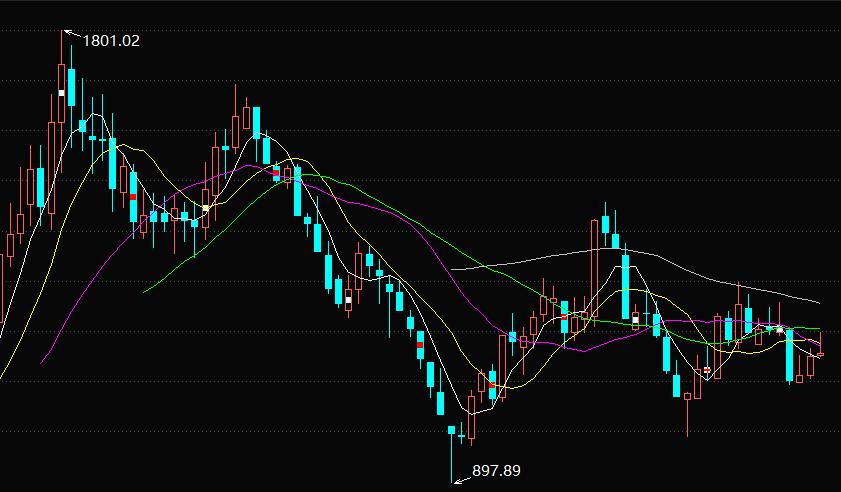
Task: Click the white marker on the peak candle near 1801.02
Action: (61, 93)
